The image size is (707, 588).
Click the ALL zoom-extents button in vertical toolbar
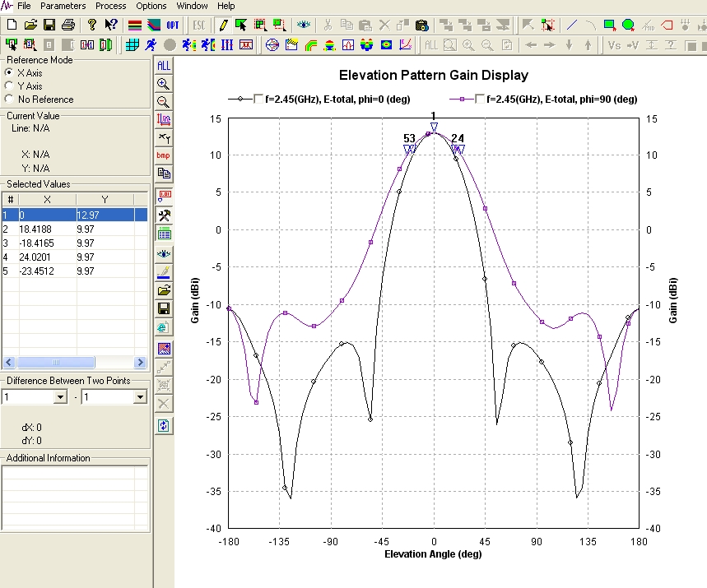pyautogui.click(x=164, y=65)
